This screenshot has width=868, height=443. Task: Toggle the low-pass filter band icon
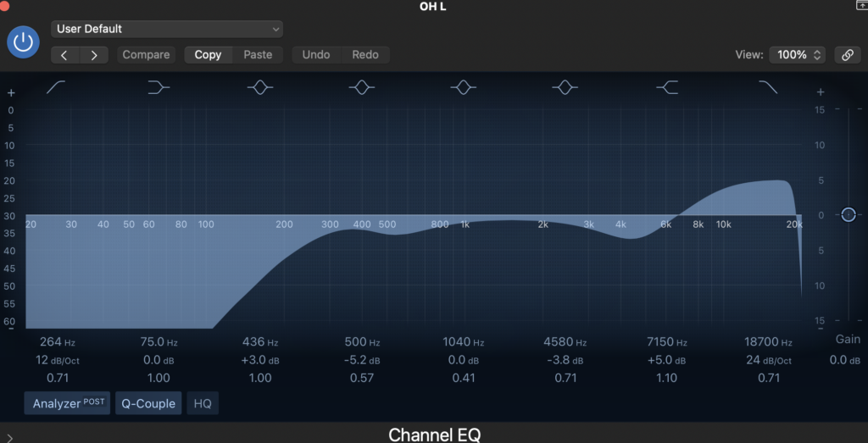pyautogui.click(x=768, y=87)
